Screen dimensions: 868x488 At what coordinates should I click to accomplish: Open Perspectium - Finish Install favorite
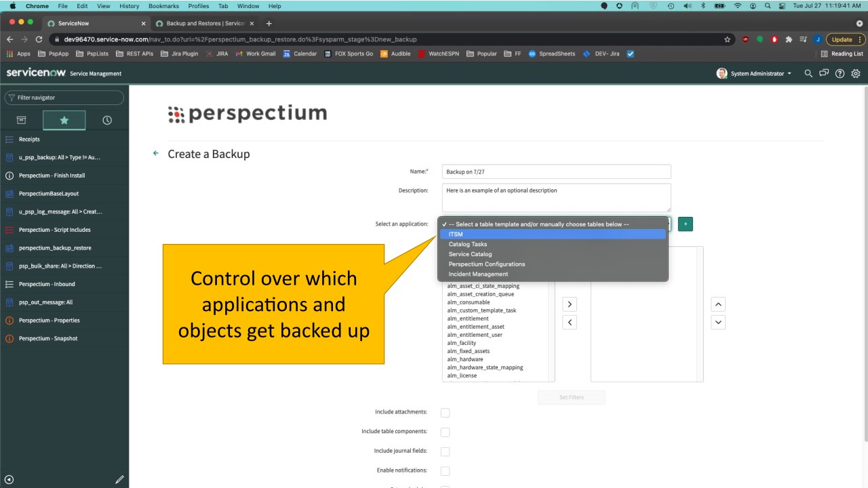(64, 176)
